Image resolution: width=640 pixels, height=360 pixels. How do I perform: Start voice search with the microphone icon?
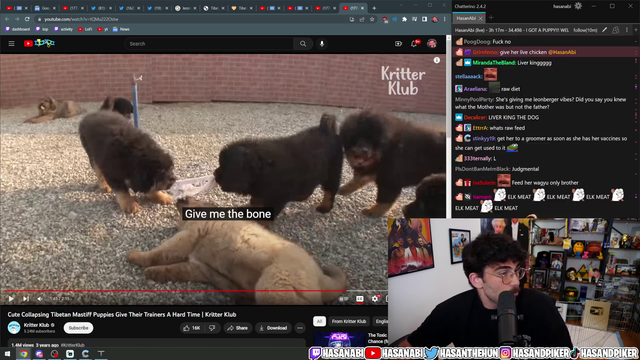(x=322, y=44)
